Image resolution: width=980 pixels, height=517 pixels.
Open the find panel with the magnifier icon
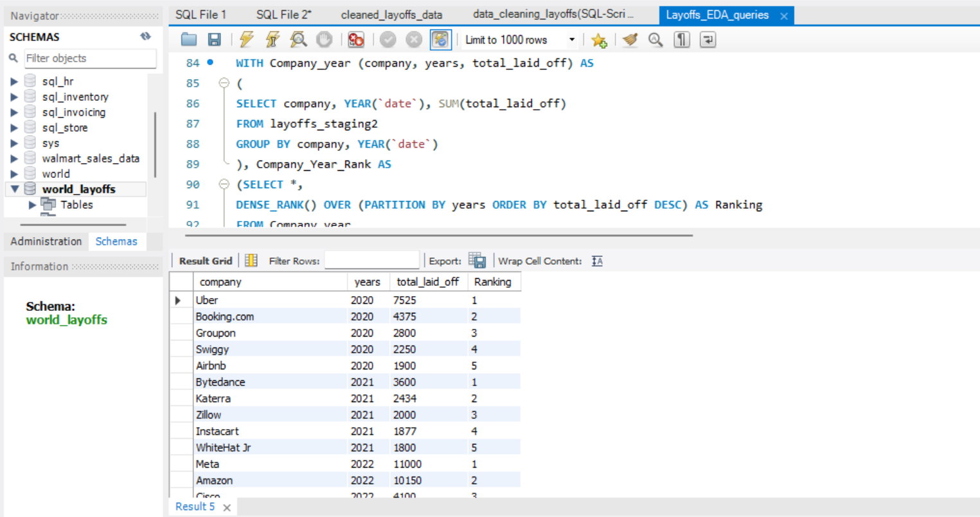655,40
